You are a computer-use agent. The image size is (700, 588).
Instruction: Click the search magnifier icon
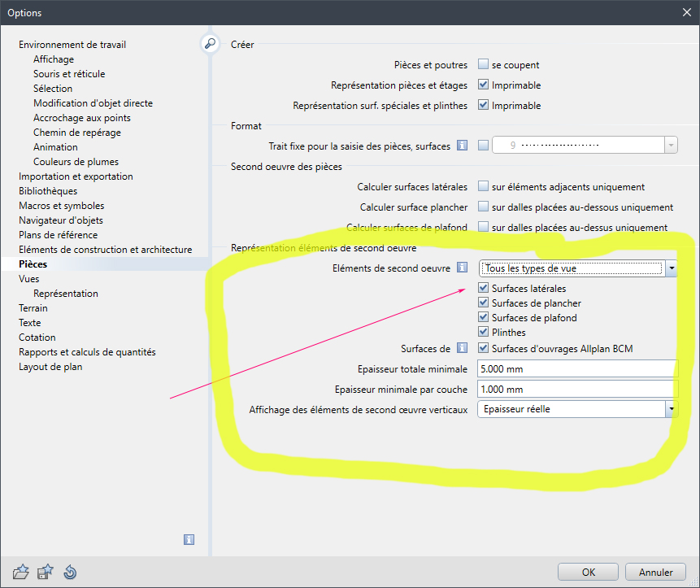(210, 43)
